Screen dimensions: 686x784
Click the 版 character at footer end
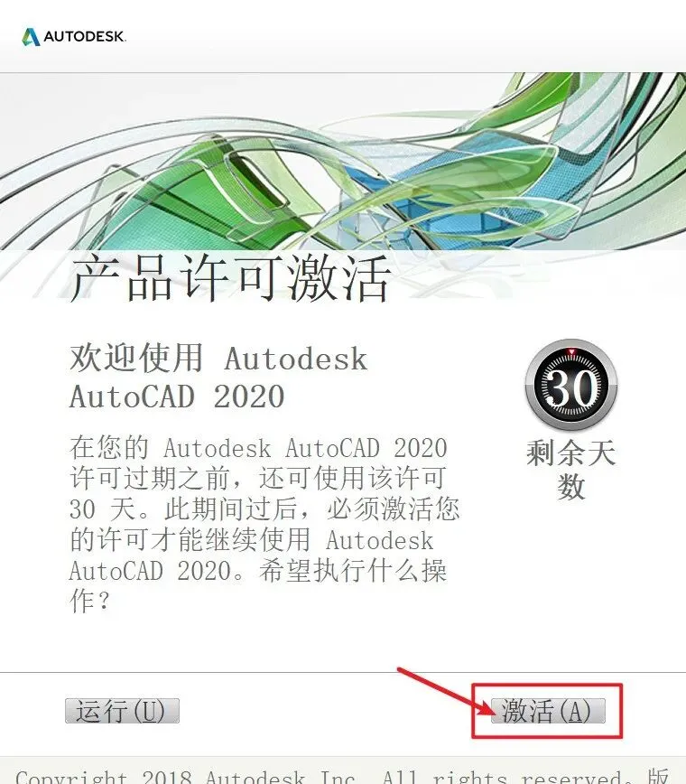click(658, 776)
